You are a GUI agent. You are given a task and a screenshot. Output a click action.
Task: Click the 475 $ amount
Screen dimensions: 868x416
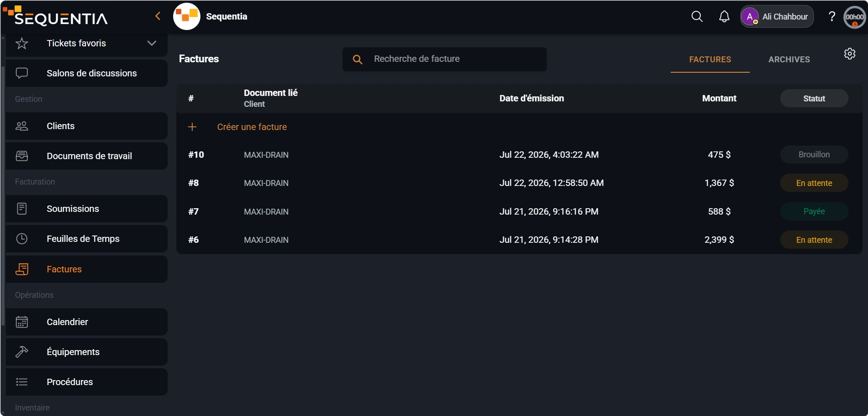719,155
